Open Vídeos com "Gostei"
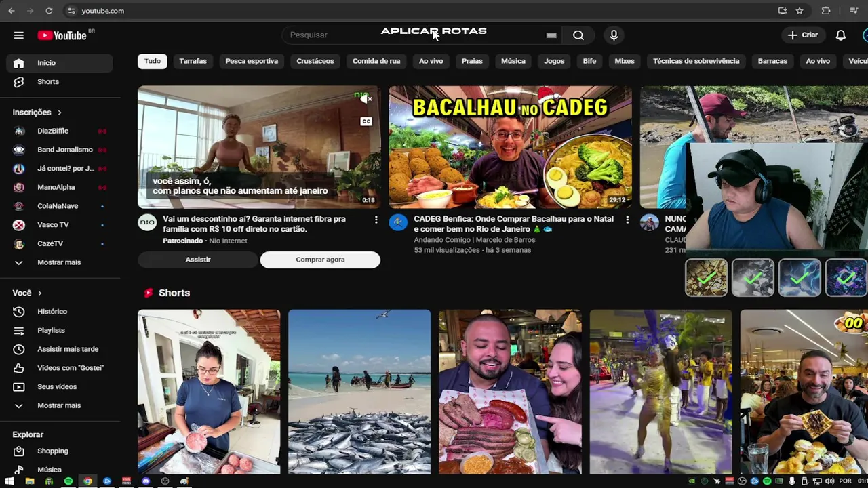Viewport: 868px width, 488px height. [x=60, y=368]
